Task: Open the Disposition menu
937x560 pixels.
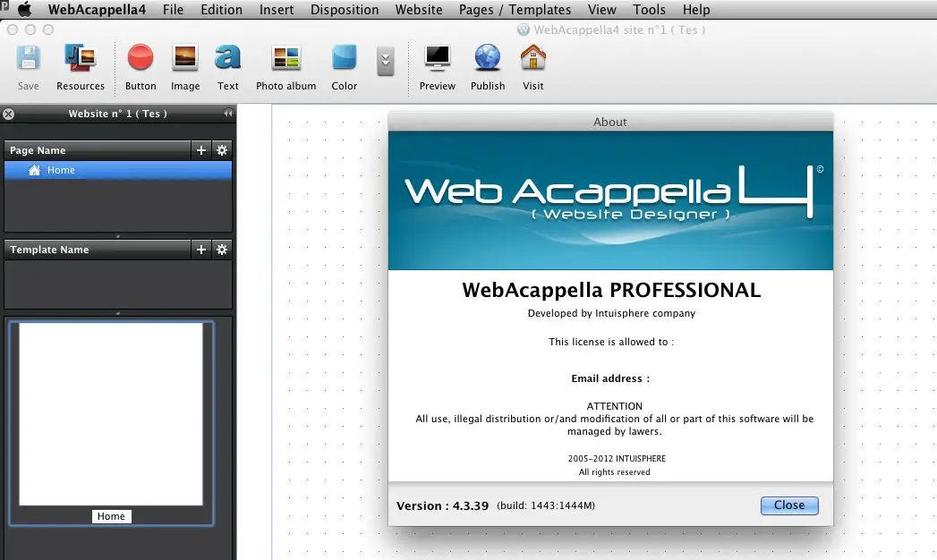Action: pyautogui.click(x=345, y=10)
